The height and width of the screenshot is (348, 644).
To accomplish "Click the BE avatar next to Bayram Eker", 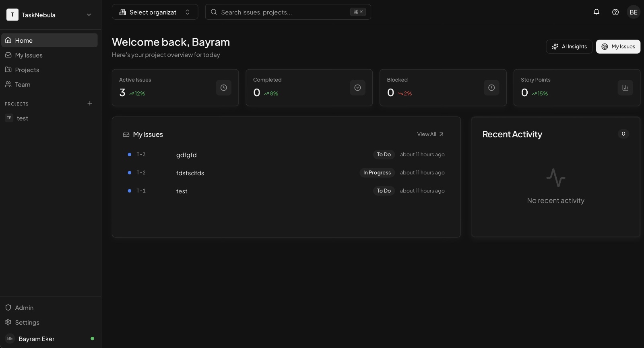I will coord(10,339).
